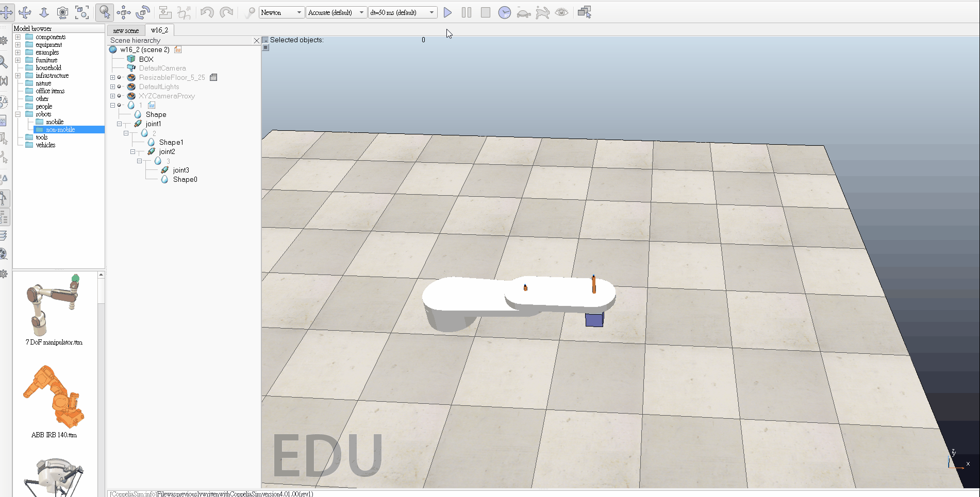The height and width of the screenshot is (497, 980).
Task: Click the undo arrow icon
Action: coord(207,12)
